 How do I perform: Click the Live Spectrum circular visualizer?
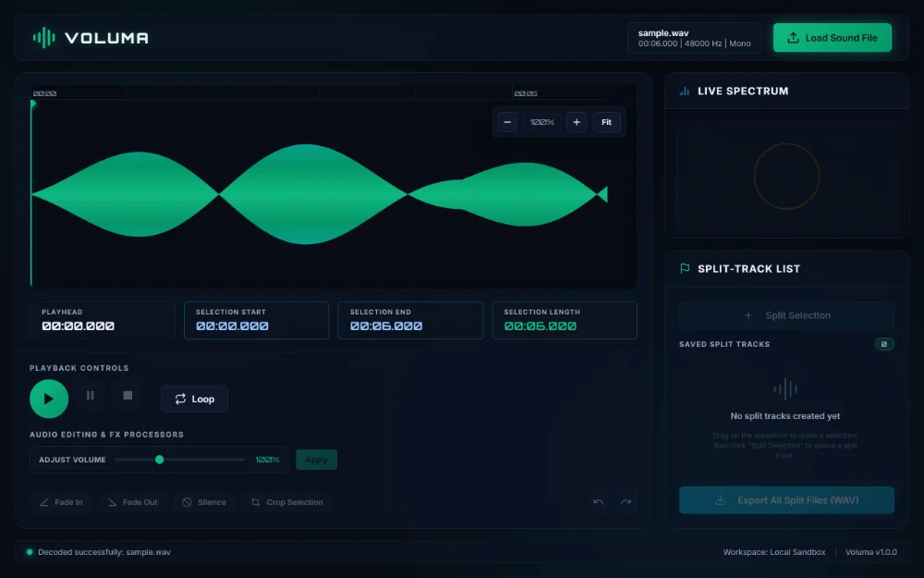click(786, 177)
